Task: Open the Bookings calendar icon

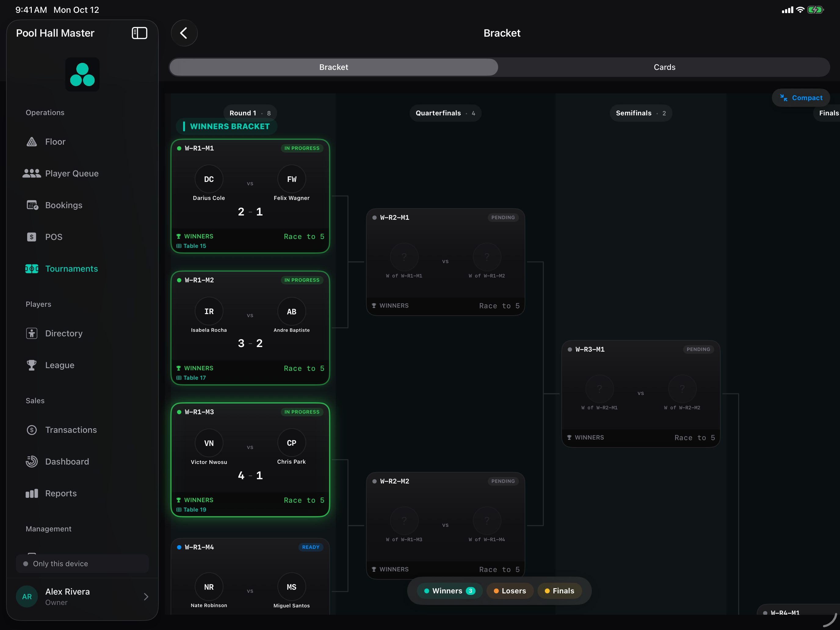Action: pyautogui.click(x=32, y=205)
